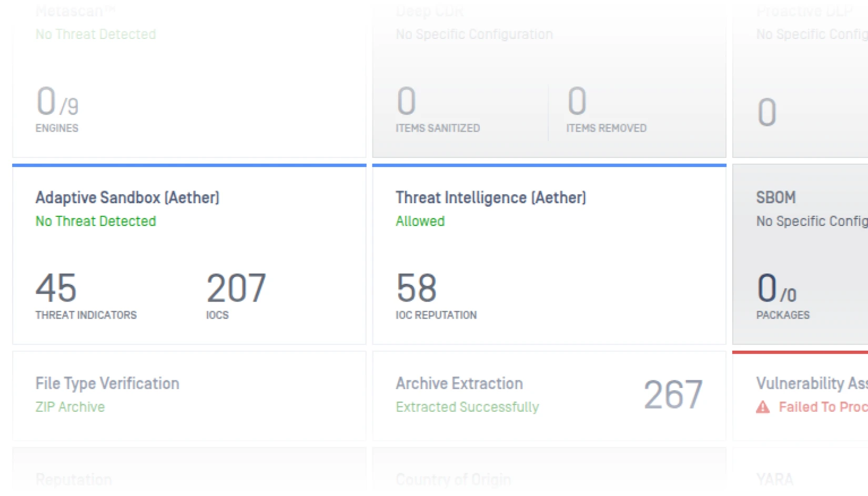Screen dimensions: 868x496
Task: Open the File Type Verification card
Action: pos(107,383)
